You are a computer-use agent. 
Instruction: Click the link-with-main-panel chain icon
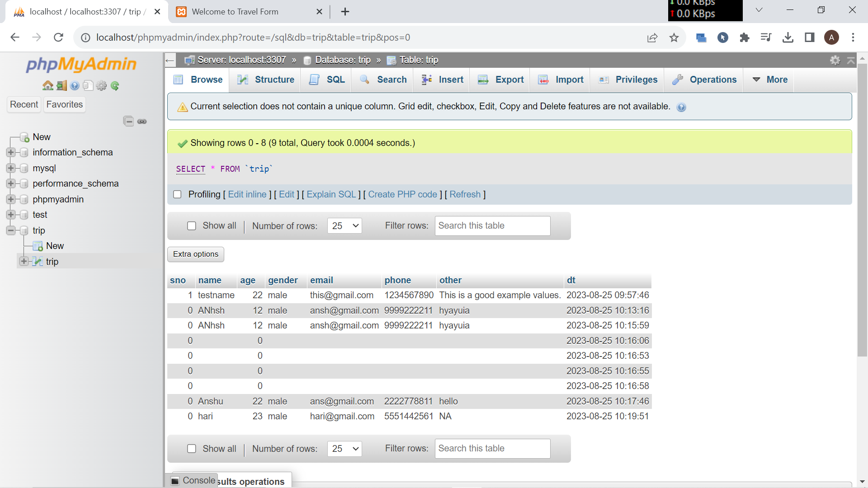(142, 121)
